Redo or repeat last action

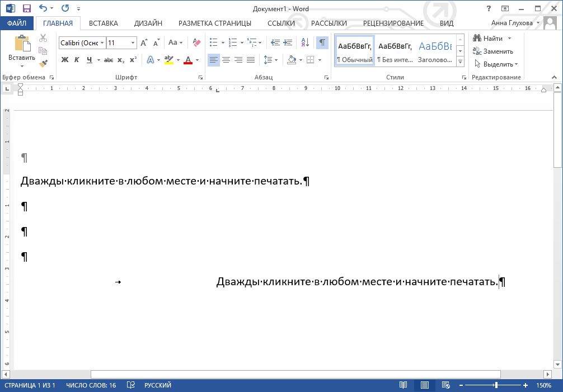coord(65,8)
